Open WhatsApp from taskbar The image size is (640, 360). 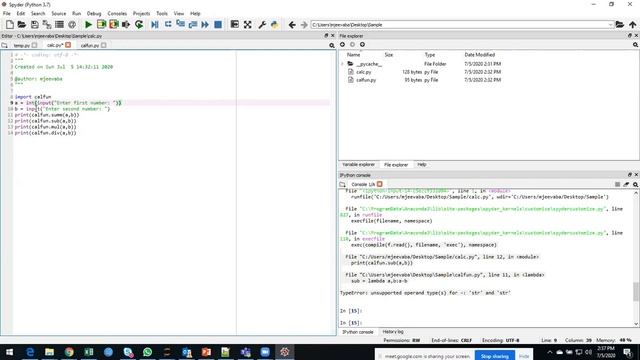147,352
